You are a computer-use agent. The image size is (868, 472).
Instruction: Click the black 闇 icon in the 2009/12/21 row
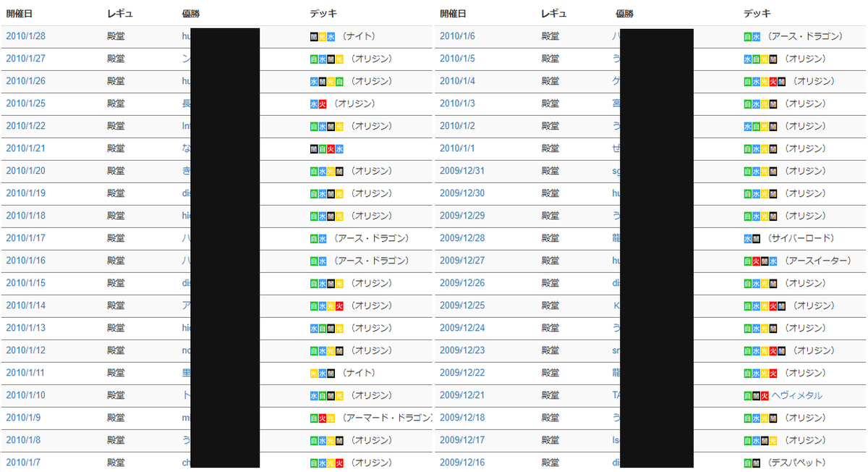757,395
